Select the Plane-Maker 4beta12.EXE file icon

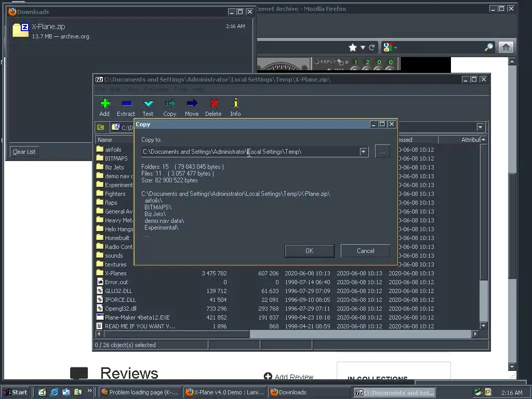coord(100,317)
